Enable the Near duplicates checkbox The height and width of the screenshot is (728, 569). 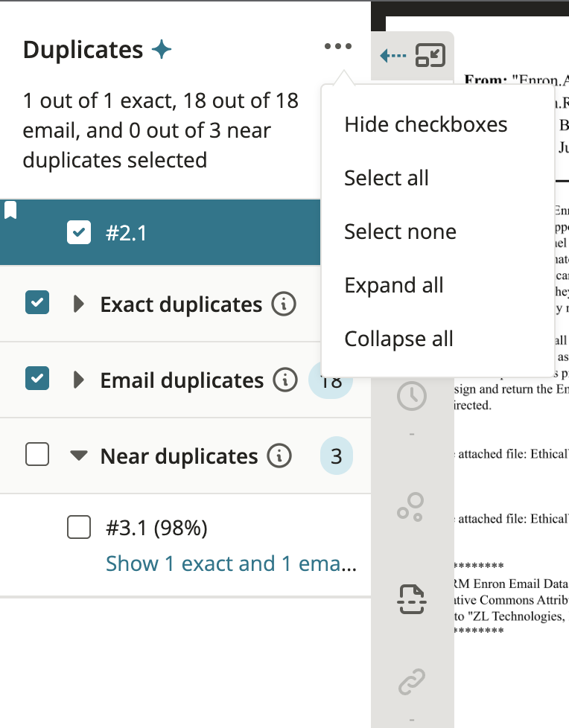pyautogui.click(x=37, y=456)
